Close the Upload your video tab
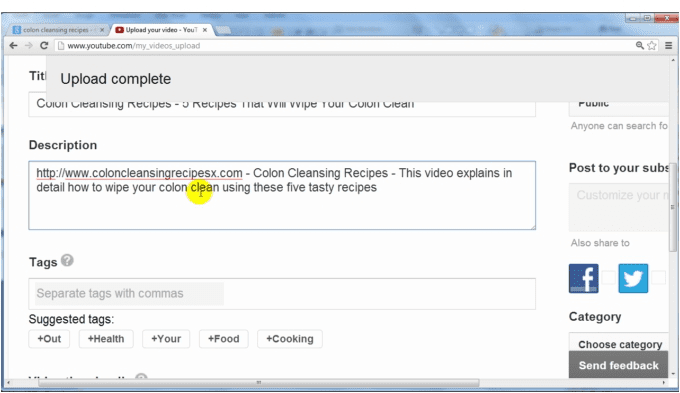 pos(205,30)
